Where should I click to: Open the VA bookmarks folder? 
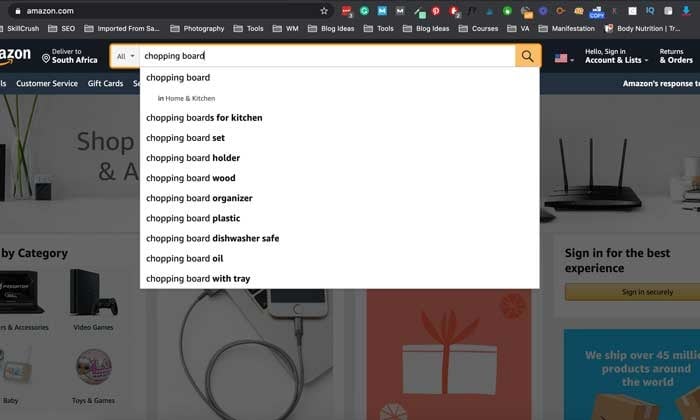(518, 29)
